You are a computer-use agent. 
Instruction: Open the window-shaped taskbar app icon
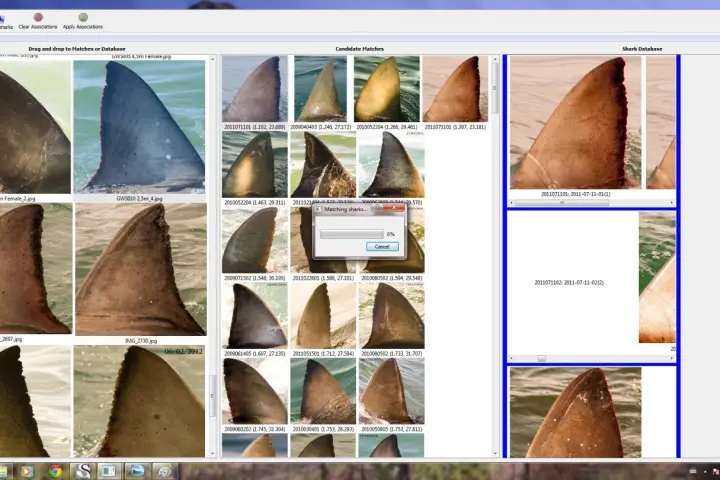[109, 471]
